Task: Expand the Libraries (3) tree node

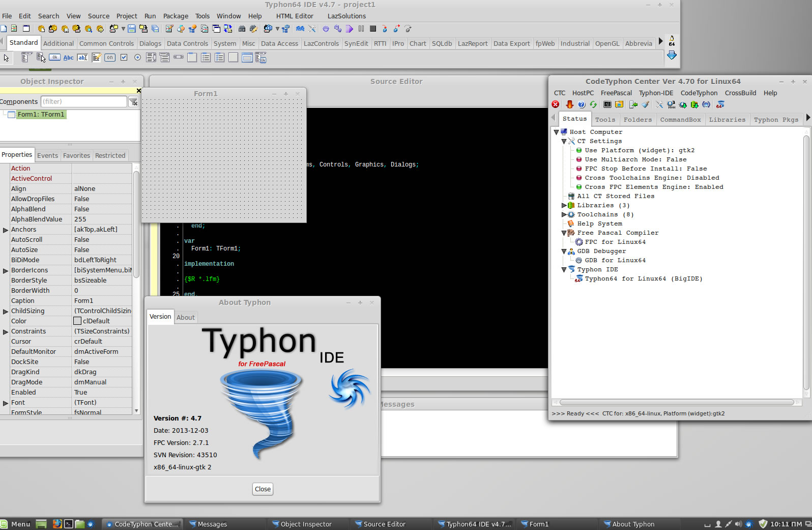Action: tap(564, 206)
